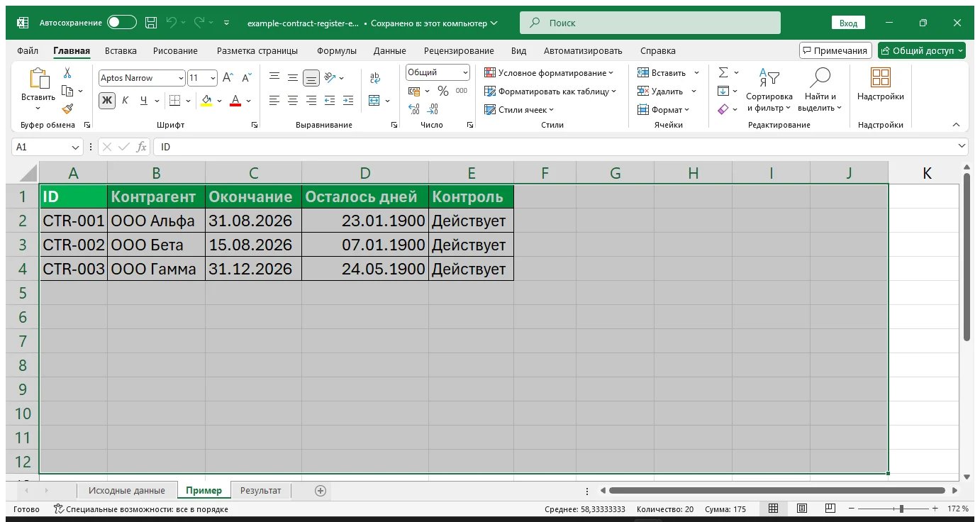The width and height of the screenshot is (980, 522).
Task: Click the Orientation text rotation icon
Action: click(330, 78)
